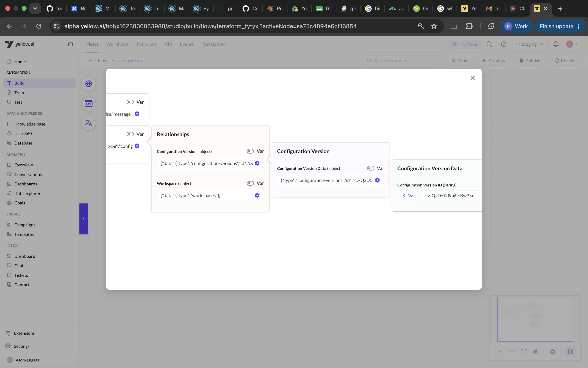This screenshot has height=368, width=588.
Task: Click gear icon beside the type config field
Action: tap(137, 146)
